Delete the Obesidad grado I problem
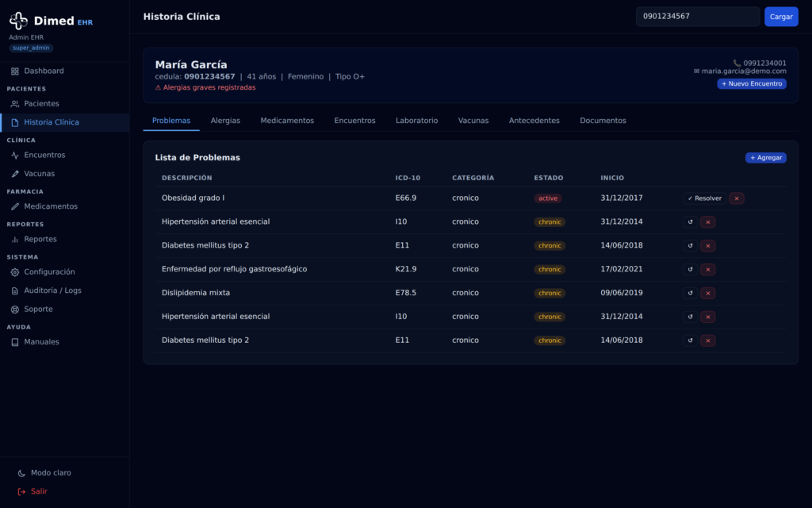The width and height of the screenshot is (812, 508). (737, 198)
